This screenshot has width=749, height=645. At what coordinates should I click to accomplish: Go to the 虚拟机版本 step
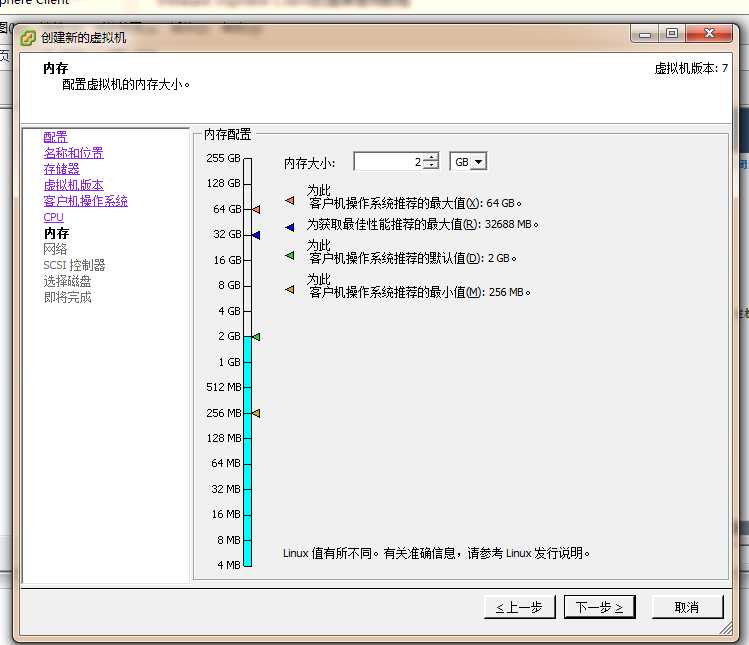click(x=74, y=185)
